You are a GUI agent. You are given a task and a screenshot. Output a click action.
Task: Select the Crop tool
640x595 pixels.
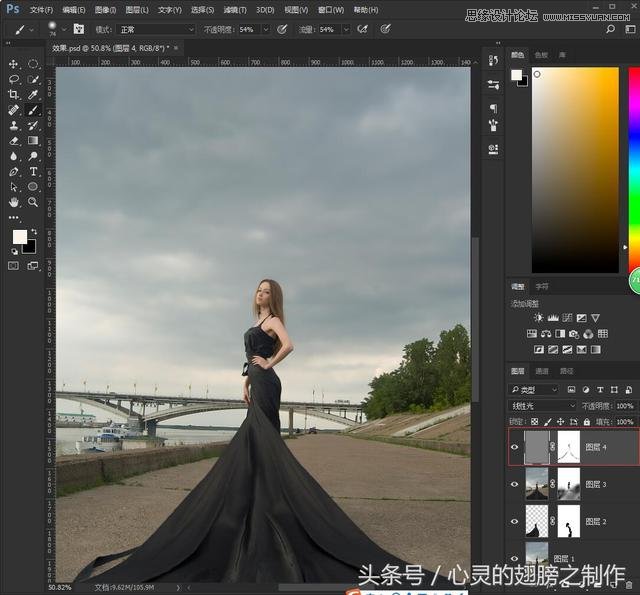point(14,95)
